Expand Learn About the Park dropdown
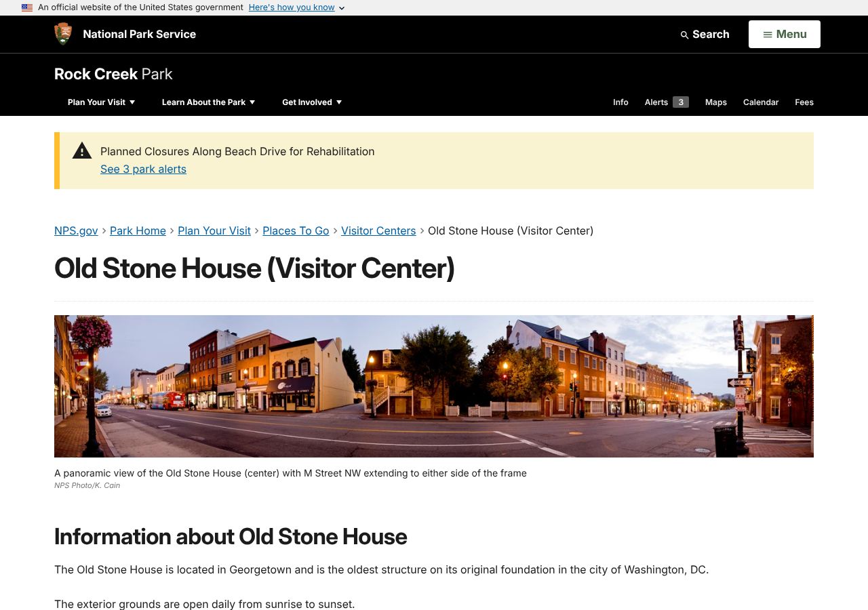 209,102
